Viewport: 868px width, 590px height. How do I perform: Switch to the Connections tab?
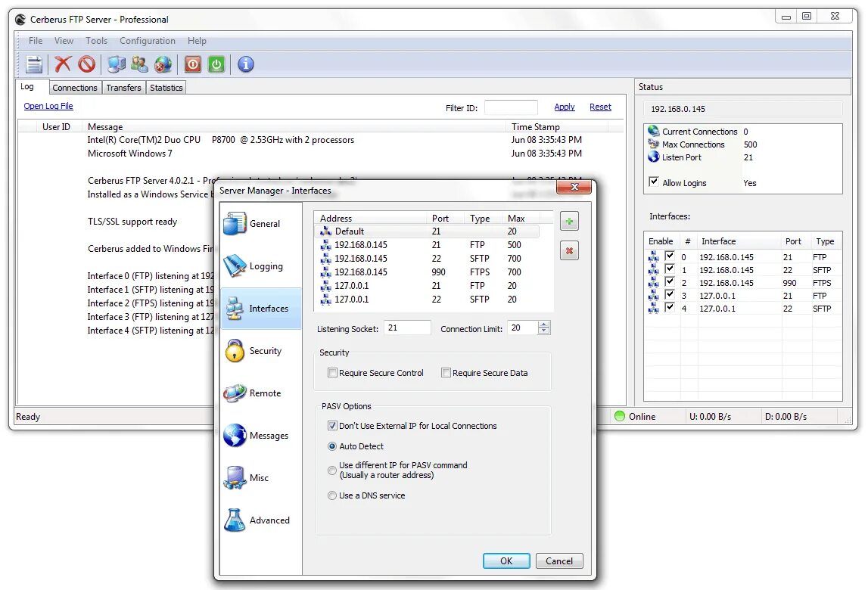tap(75, 88)
